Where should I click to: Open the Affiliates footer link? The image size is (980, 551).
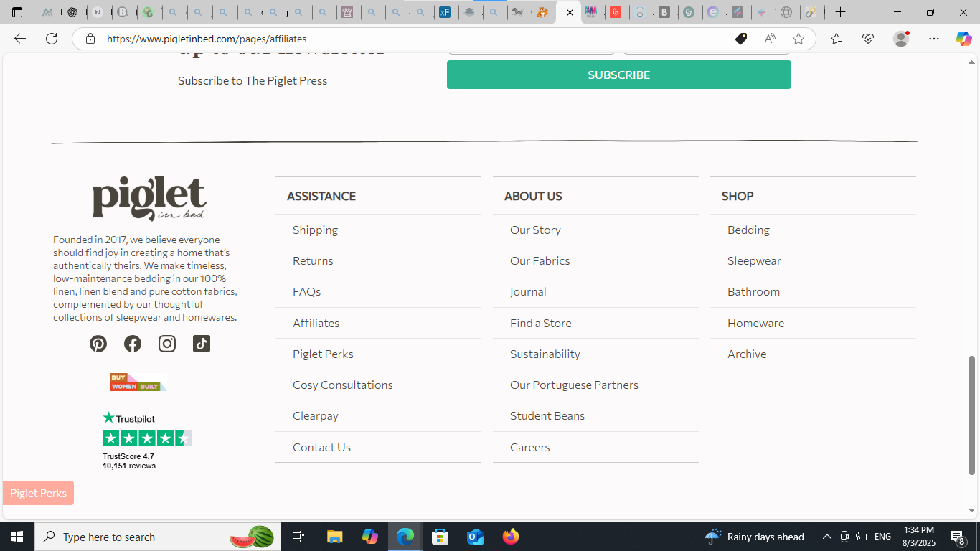tap(316, 323)
